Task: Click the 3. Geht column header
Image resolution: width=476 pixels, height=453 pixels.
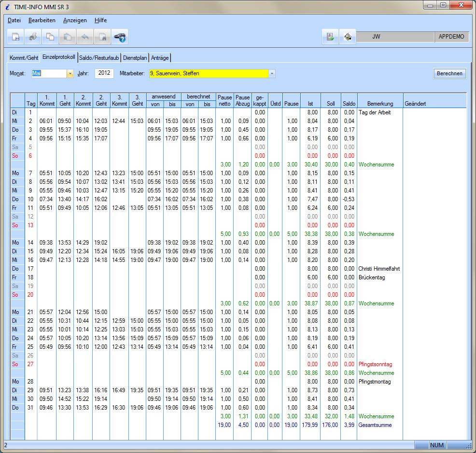Action: 138,100
